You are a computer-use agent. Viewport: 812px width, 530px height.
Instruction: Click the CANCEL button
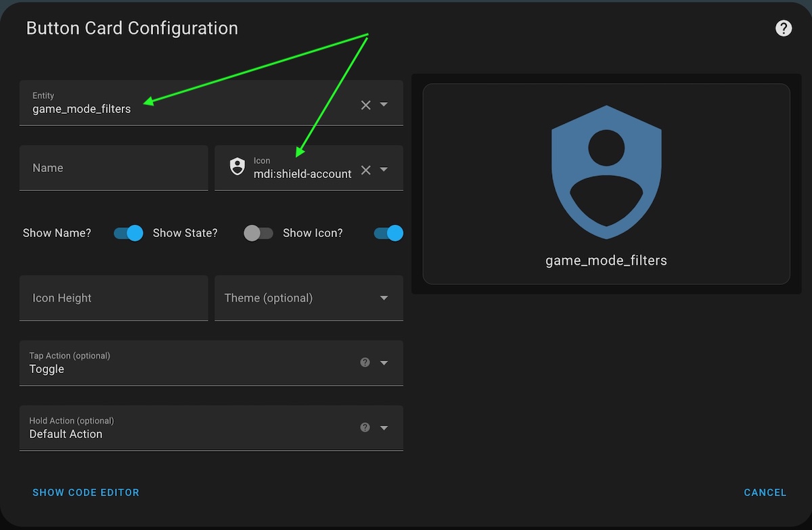pos(765,492)
